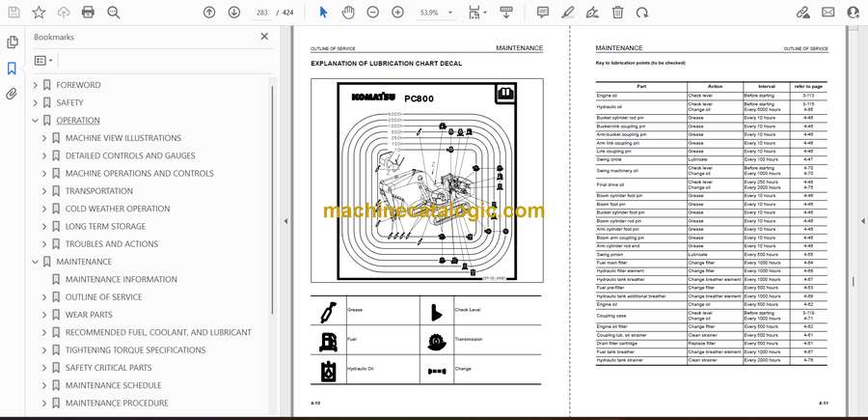Click the trash delete icon
868x420 pixels.
[x=618, y=13]
